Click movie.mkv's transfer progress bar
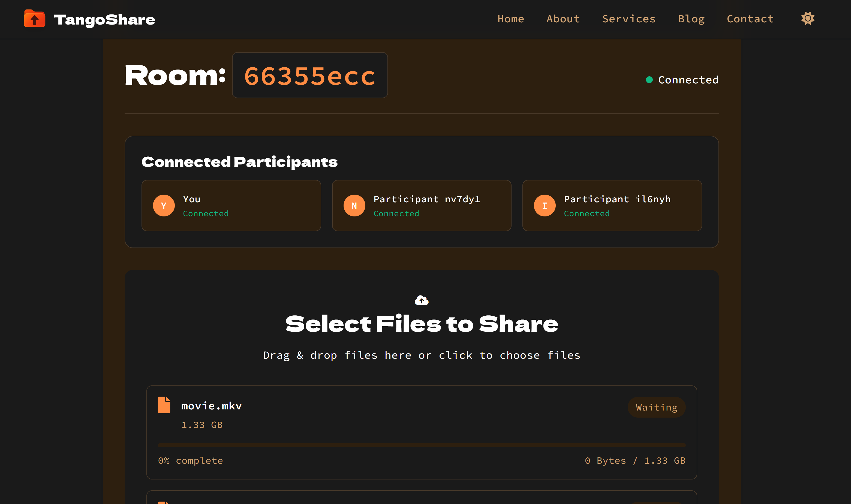Viewport: 851px width, 504px height. click(421, 445)
